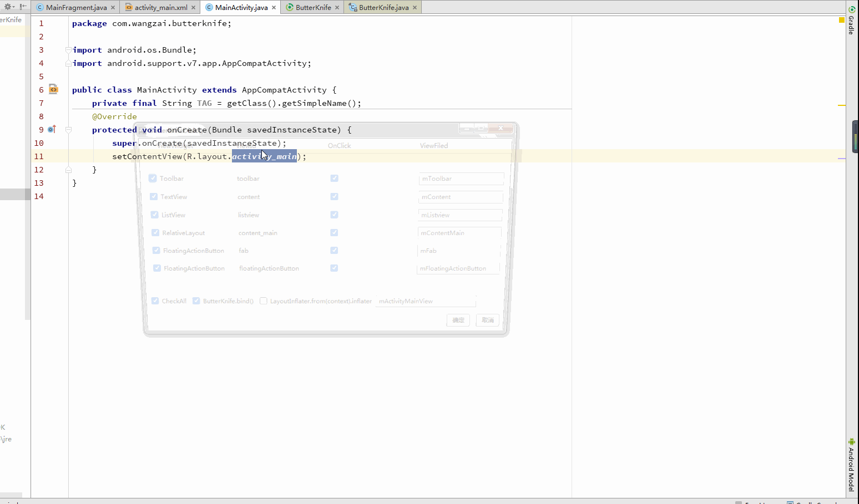Viewport: 859px width, 504px height.
Task: Toggle OnClick checkbox for floatingActionButton row
Action: click(334, 268)
